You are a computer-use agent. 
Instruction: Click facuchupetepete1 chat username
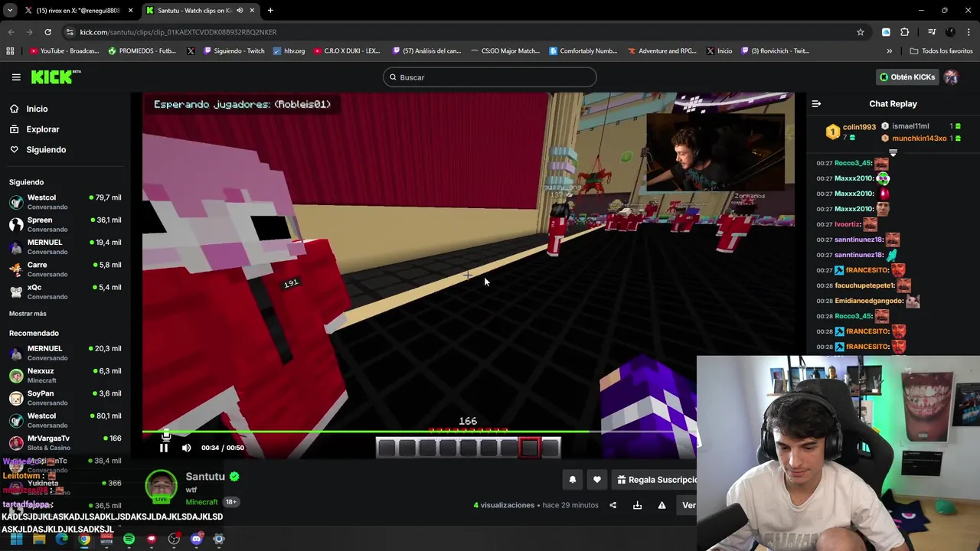pos(864,285)
